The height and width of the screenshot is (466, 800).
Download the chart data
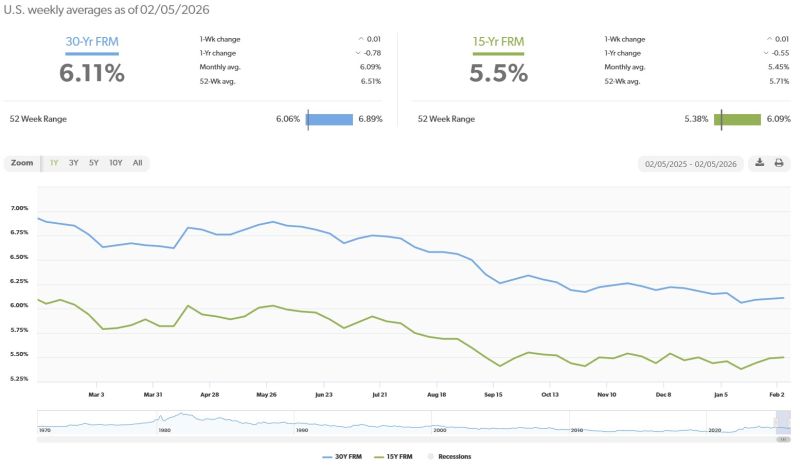coord(760,163)
